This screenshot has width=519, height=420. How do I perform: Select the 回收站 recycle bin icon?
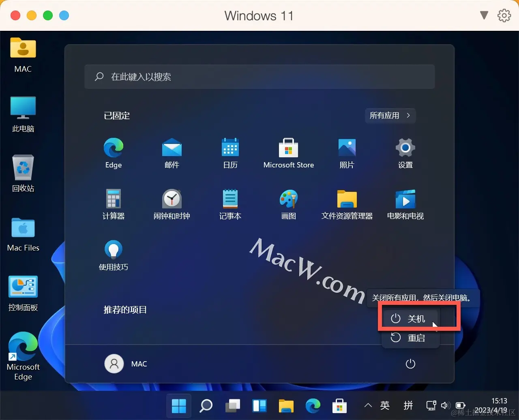point(23,174)
